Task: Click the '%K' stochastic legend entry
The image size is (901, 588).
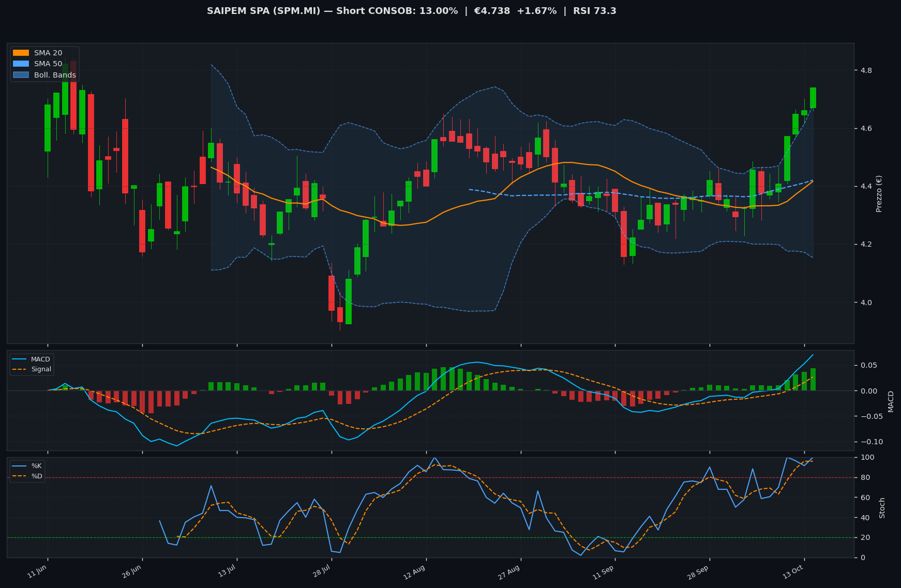Action: 28,466
